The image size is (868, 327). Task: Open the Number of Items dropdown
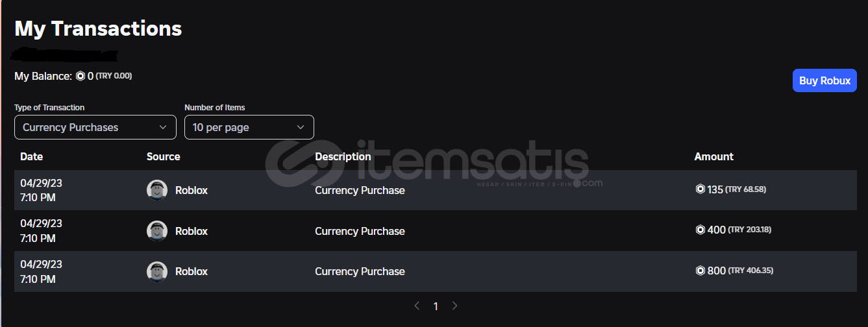pos(249,127)
